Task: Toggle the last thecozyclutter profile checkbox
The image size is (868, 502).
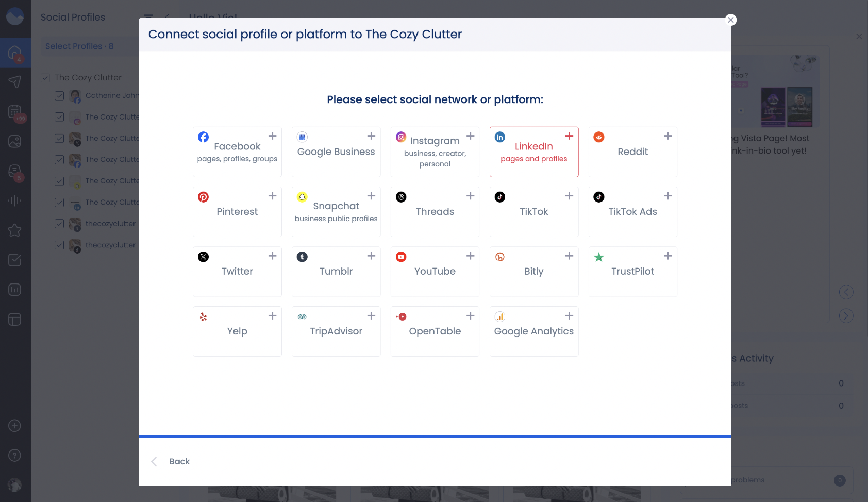Action: (59, 245)
